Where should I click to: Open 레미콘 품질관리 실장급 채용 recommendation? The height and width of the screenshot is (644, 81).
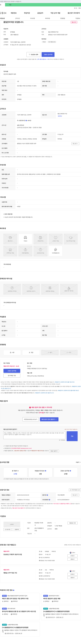coord(52,599)
